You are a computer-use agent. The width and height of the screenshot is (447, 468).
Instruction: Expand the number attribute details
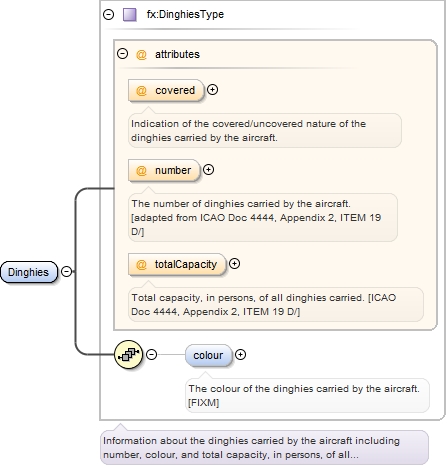[x=208, y=170]
